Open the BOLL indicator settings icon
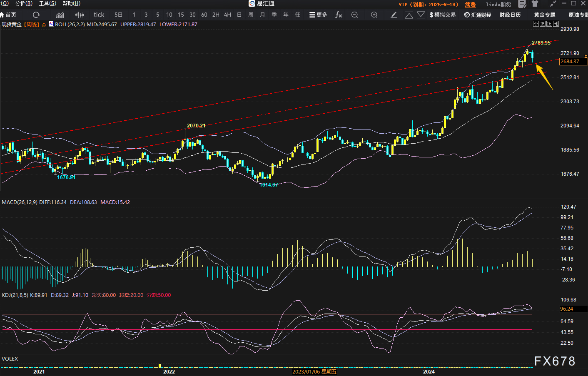This screenshot has width=588, height=376. [51, 24]
